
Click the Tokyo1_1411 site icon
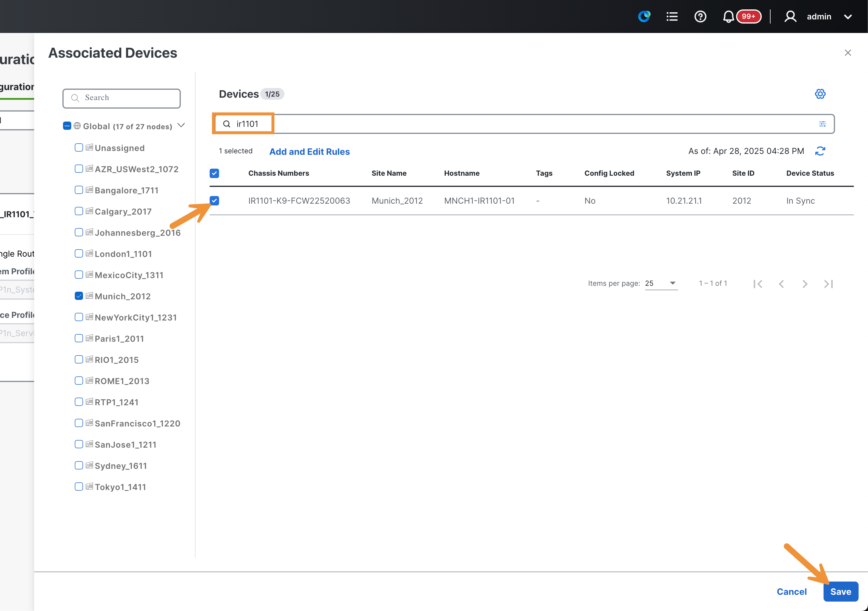coord(89,486)
